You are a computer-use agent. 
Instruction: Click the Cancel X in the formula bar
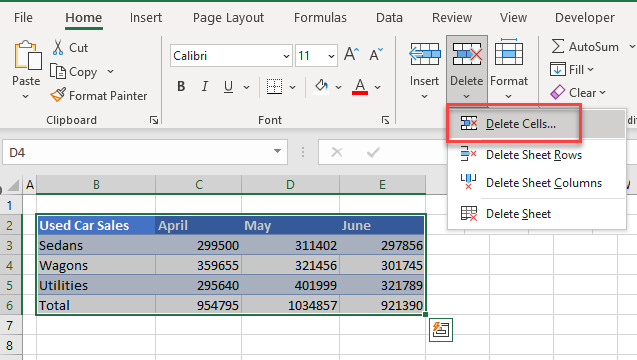[337, 152]
